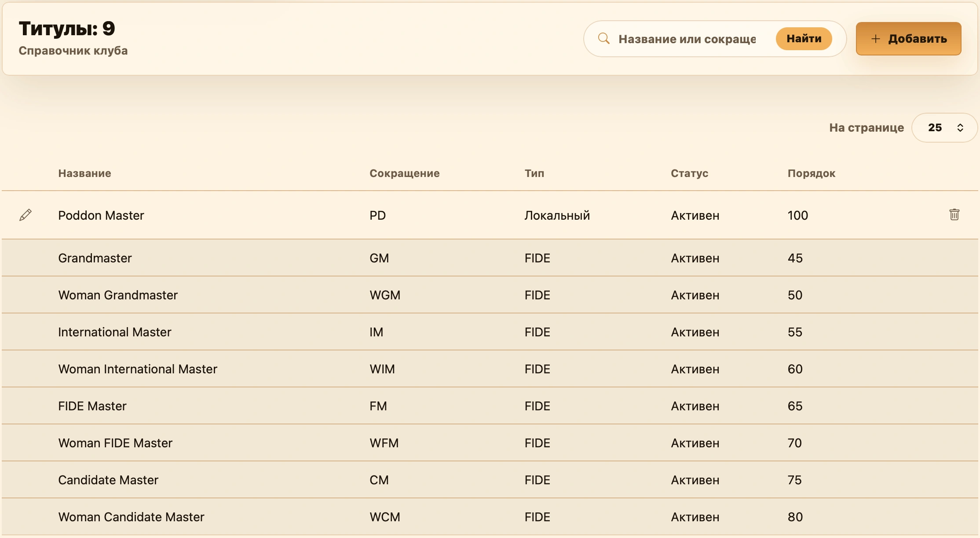Click the WIM abbreviation cell

tap(382, 369)
